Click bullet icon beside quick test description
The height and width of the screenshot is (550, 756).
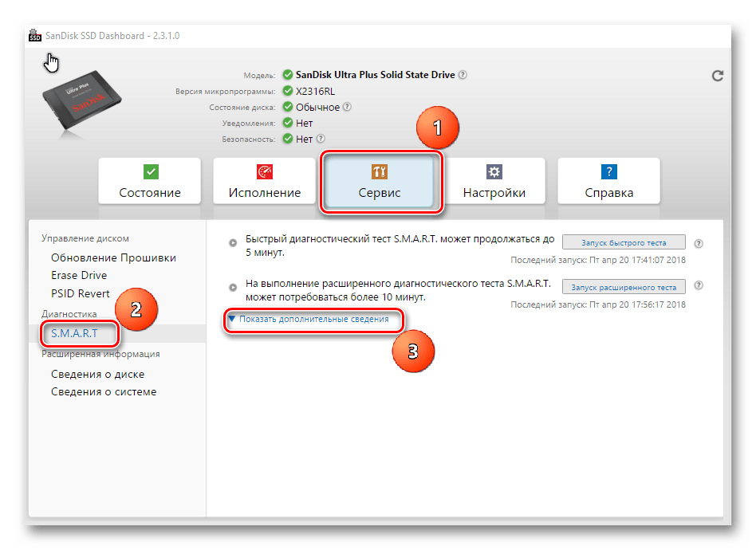pyautogui.click(x=233, y=242)
